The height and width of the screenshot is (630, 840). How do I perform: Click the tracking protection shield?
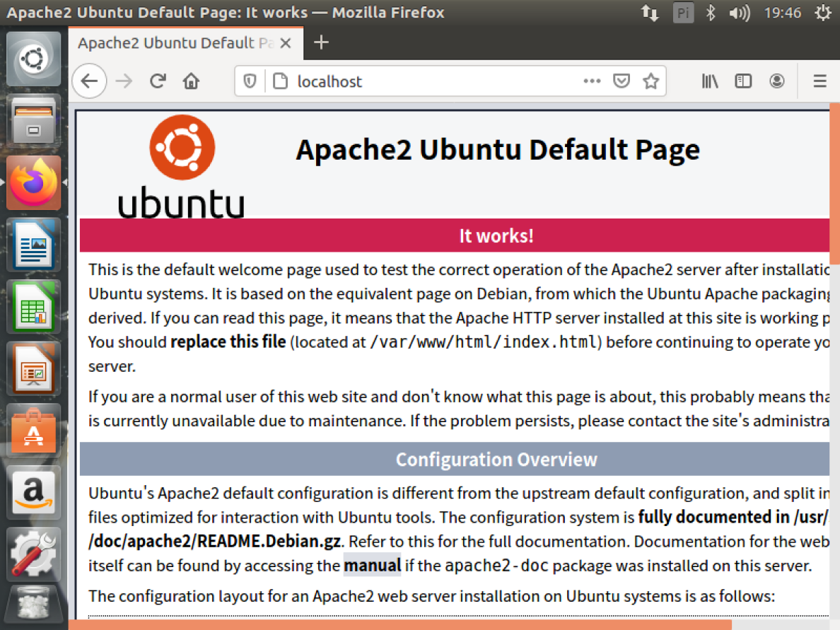point(250,81)
